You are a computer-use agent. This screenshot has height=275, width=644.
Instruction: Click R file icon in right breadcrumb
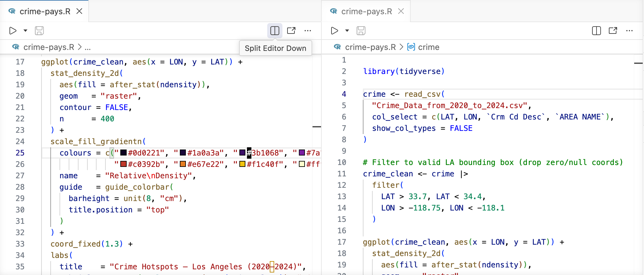[x=338, y=47]
